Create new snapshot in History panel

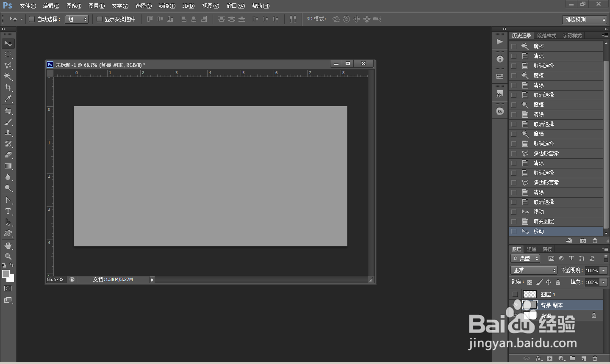coord(583,241)
